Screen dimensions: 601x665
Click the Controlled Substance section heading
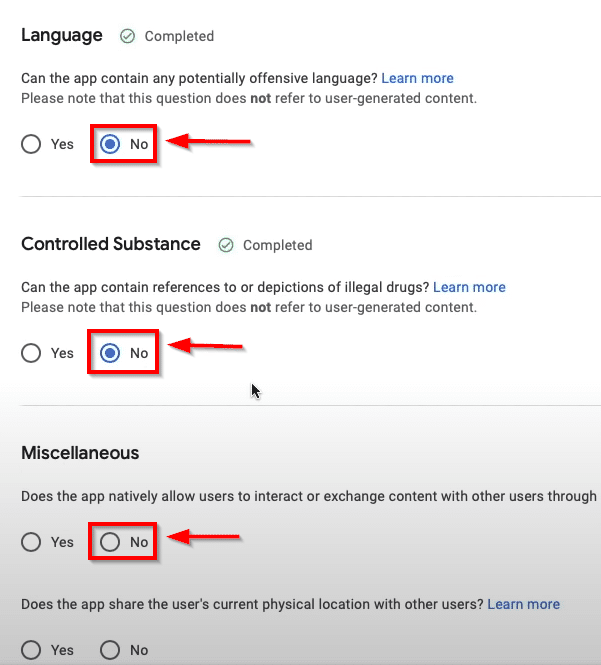point(111,244)
